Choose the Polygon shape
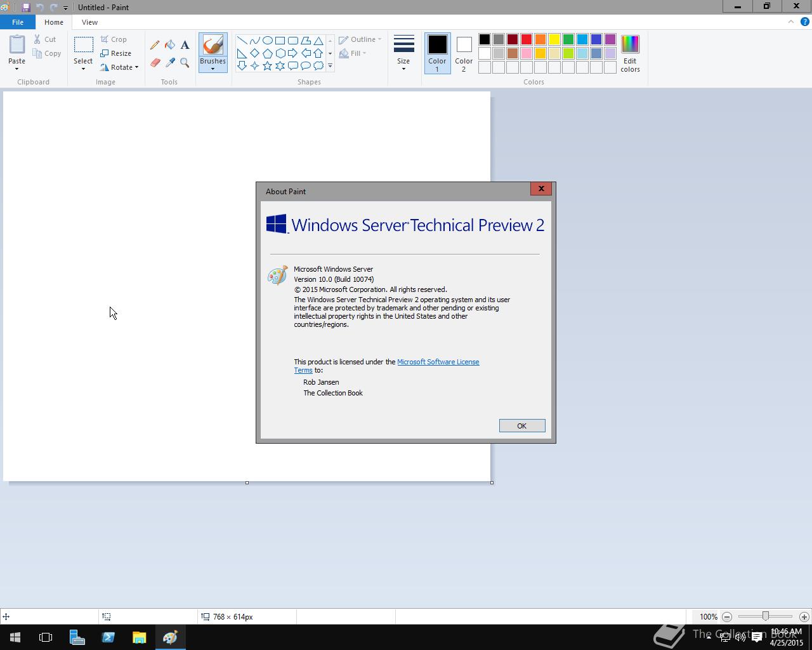 pos(305,41)
